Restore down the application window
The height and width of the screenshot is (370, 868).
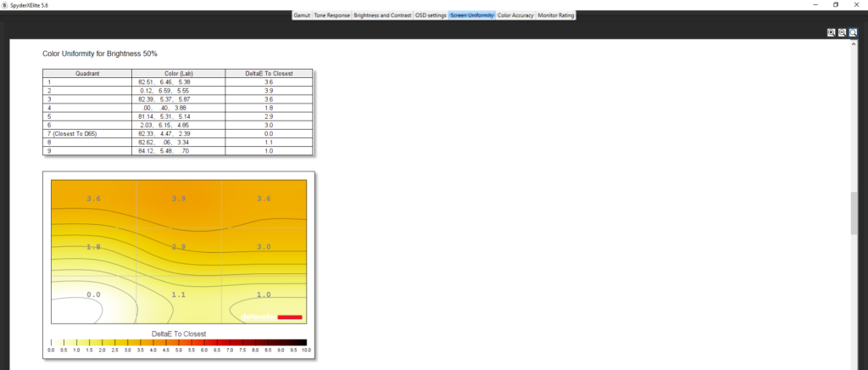click(835, 5)
